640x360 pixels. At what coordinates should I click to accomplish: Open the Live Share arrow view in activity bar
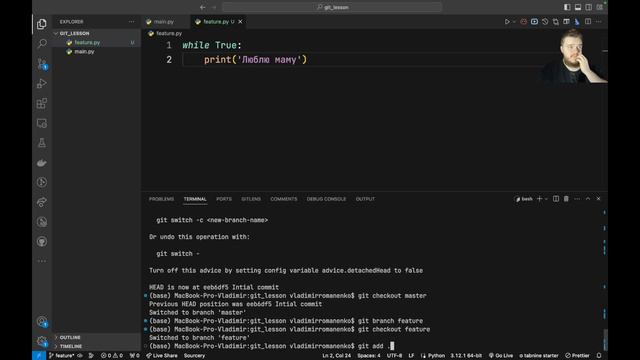point(42,202)
